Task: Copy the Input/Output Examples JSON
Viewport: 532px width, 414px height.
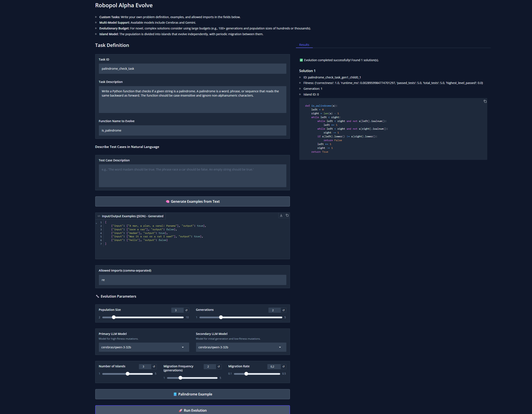Action: tap(287, 215)
